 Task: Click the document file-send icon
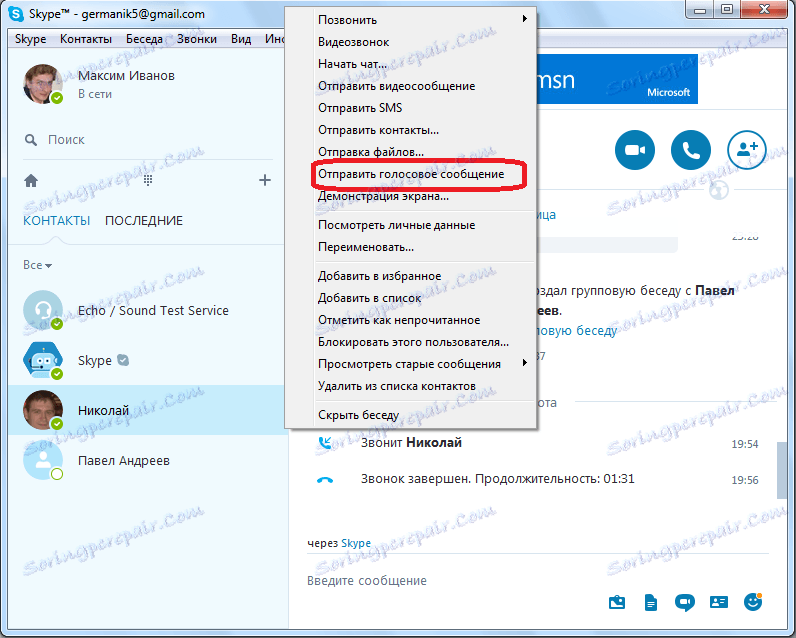[650, 602]
